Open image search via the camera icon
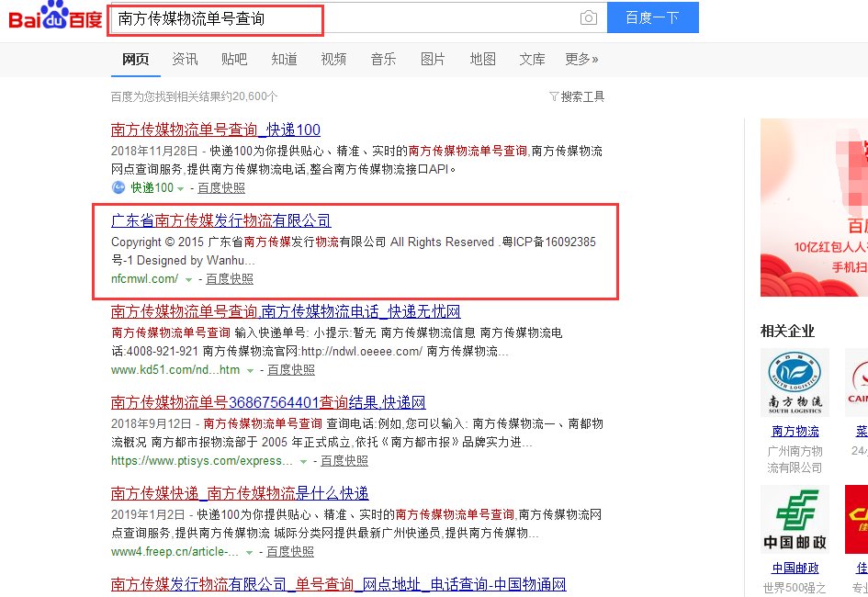This screenshot has height=597, width=868. pos(589,17)
